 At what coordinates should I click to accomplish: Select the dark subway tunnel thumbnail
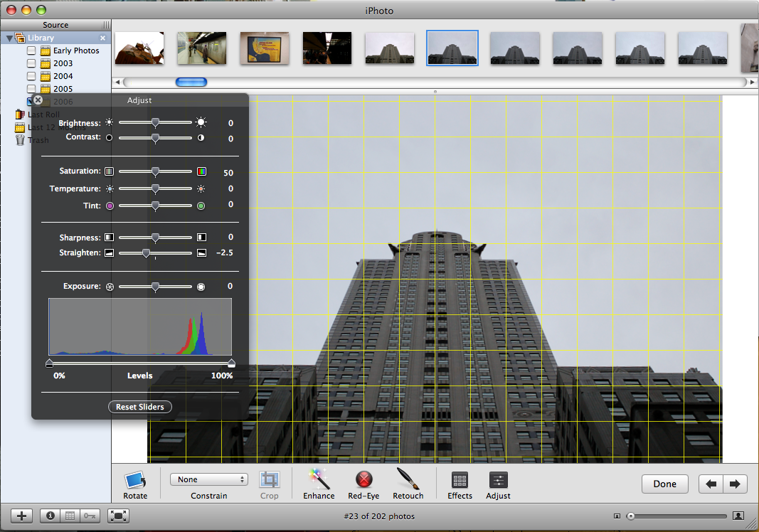click(327, 48)
